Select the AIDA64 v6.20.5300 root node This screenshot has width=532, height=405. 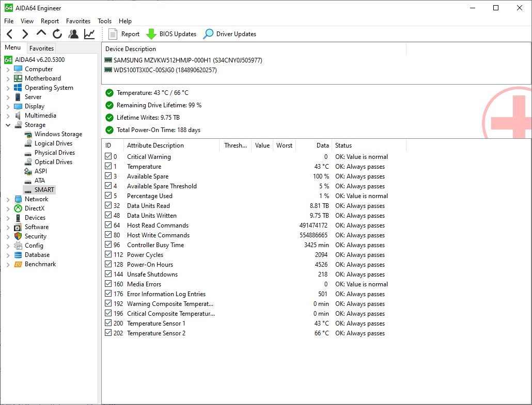coord(35,60)
